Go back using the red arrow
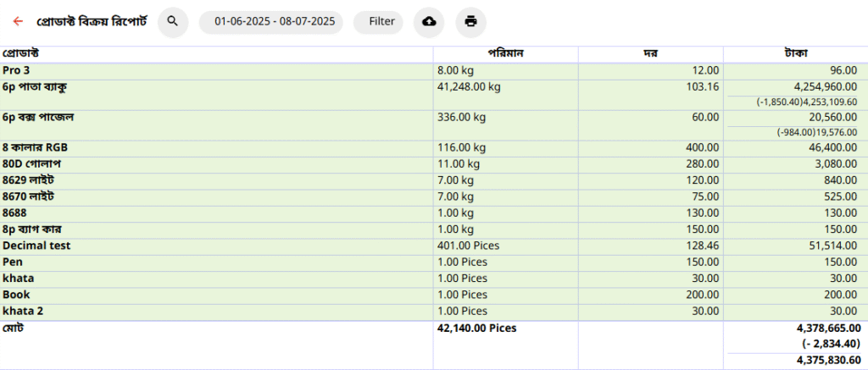 (x=18, y=21)
